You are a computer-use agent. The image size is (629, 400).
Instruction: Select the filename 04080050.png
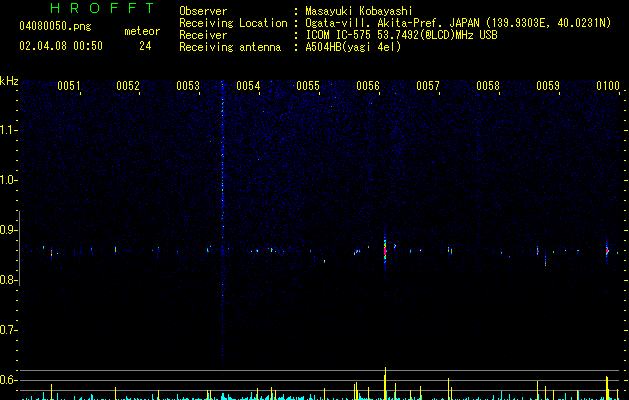(55, 26)
